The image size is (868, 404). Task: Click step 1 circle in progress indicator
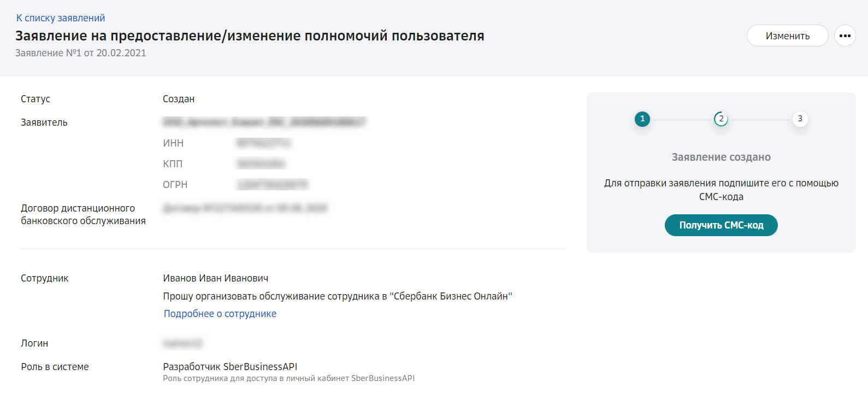coord(642,119)
